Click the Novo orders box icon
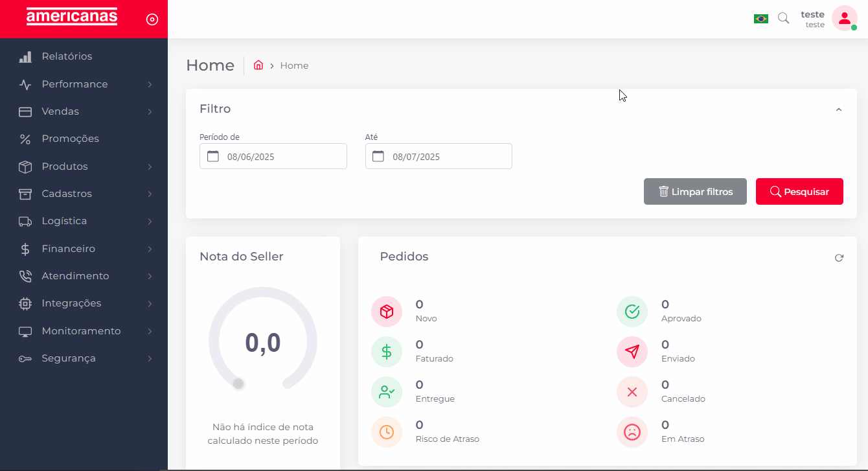Viewport: 868px width, 471px height. pyautogui.click(x=387, y=312)
